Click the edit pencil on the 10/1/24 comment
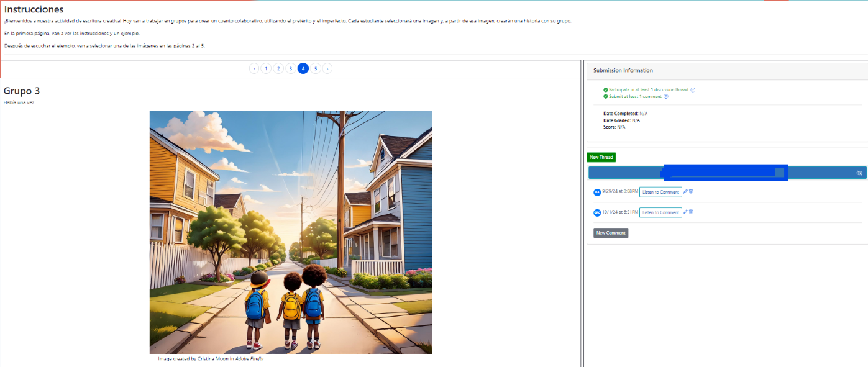The width and height of the screenshot is (868, 367). click(685, 212)
